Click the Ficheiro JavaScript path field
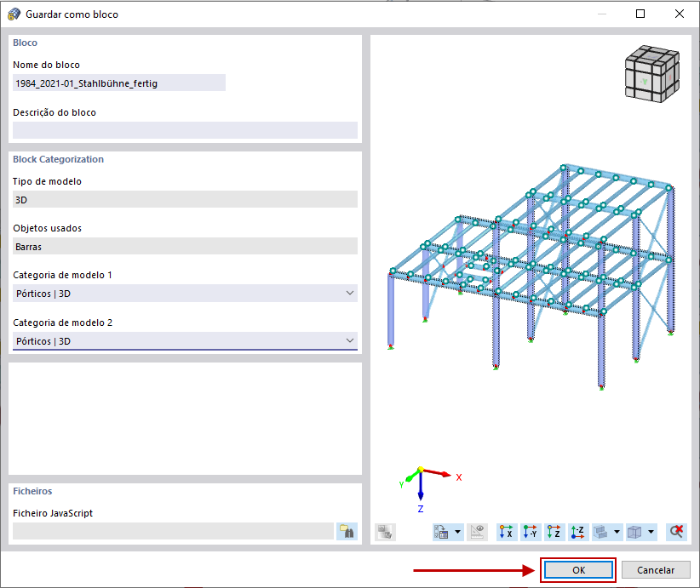Image resolution: width=700 pixels, height=588 pixels. (173, 531)
